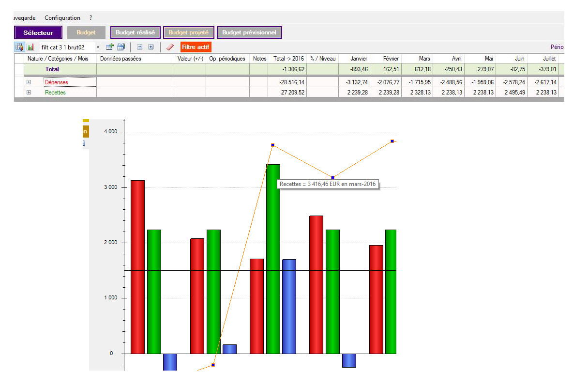588x388 pixels.
Task: Click the save filter icon
Action: pyautogui.click(x=121, y=47)
